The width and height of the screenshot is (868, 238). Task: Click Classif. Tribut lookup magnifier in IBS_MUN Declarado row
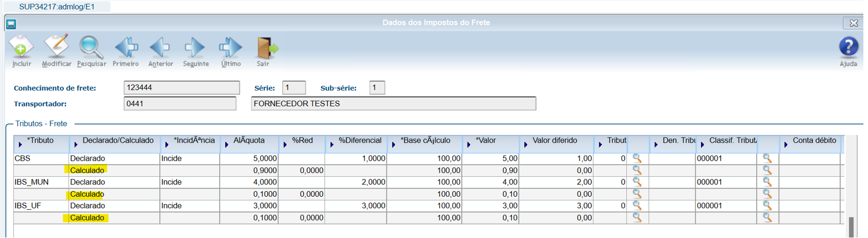767,182
